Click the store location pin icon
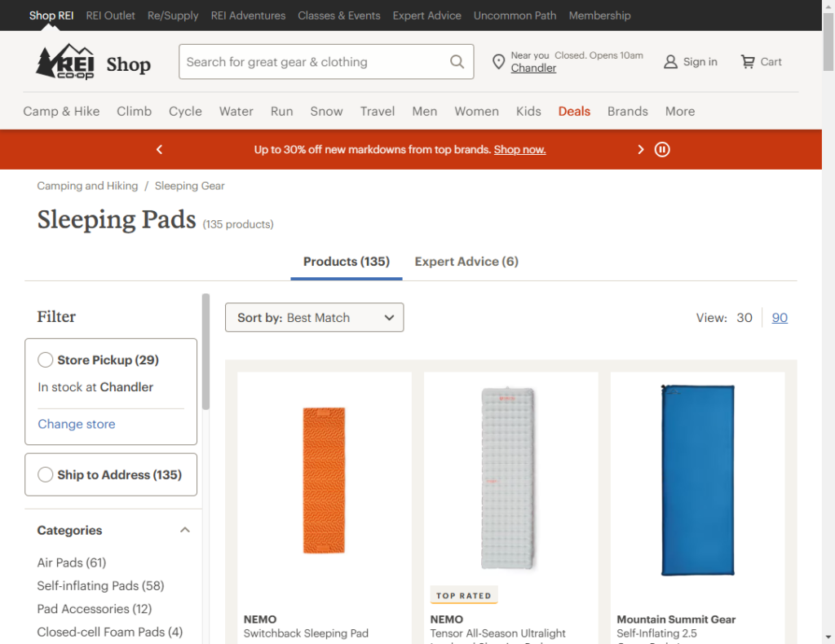This screenshot has height=644, width=835. (498, 62)
